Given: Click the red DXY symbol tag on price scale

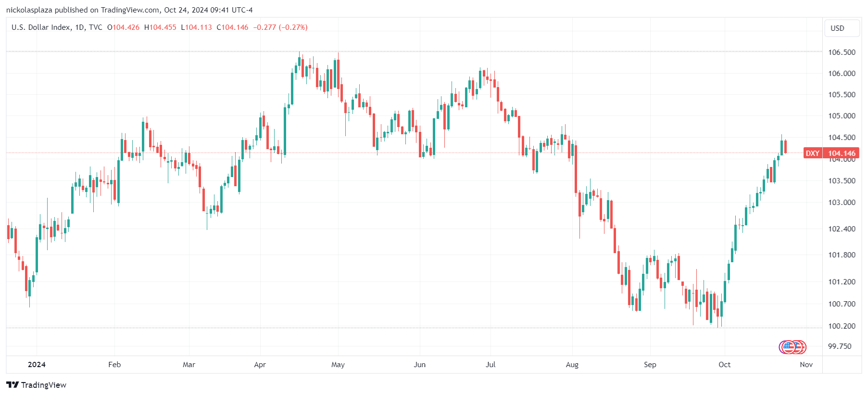Looking at the screenshot, I should point(813,153).
